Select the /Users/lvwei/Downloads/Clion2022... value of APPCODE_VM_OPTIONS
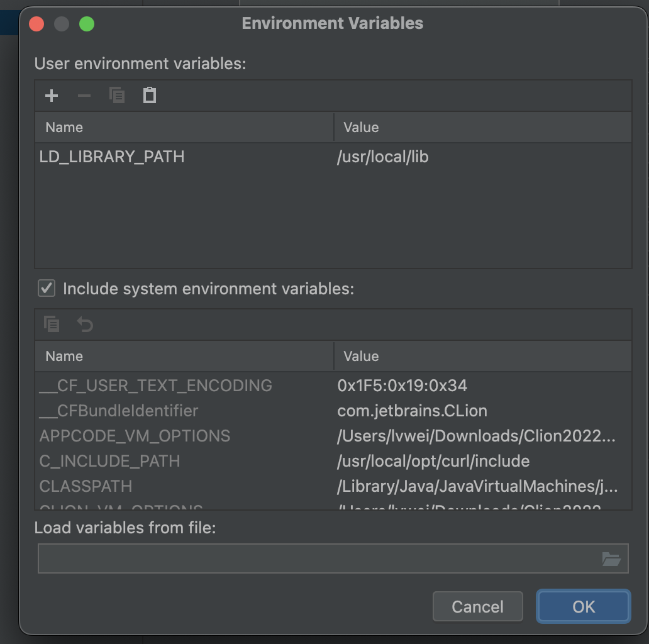The width and height of the screenshot is (649, 644). coord(477,436)
